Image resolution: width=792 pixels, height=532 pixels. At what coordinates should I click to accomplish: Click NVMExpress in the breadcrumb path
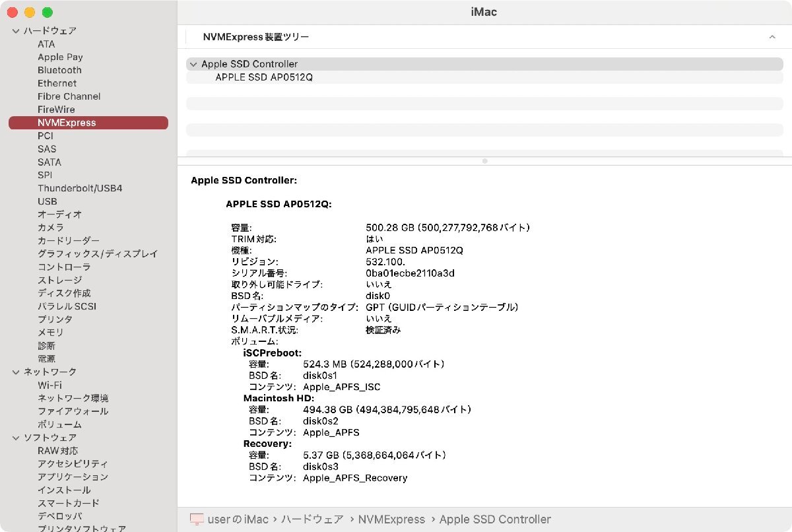[x=391, y=519]
